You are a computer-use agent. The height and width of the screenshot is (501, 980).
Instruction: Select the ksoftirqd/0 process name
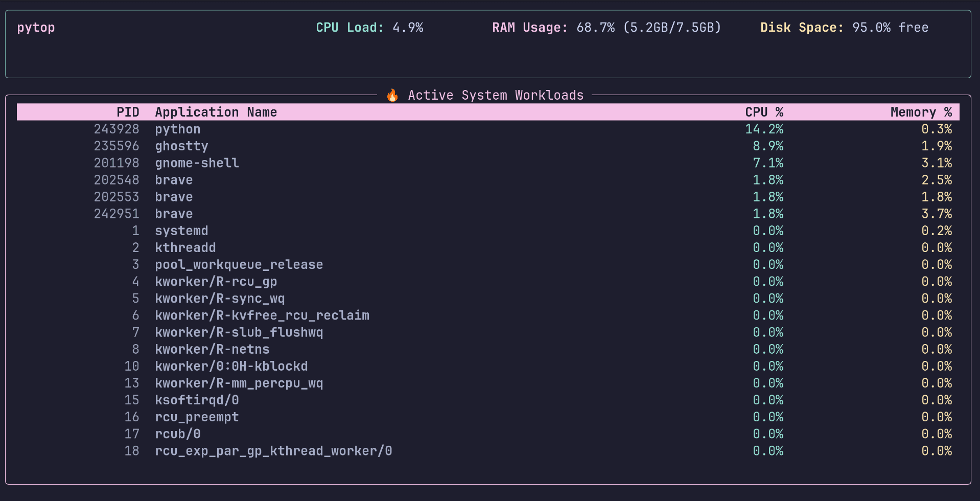pyautogui.click(x=197, y=400)
